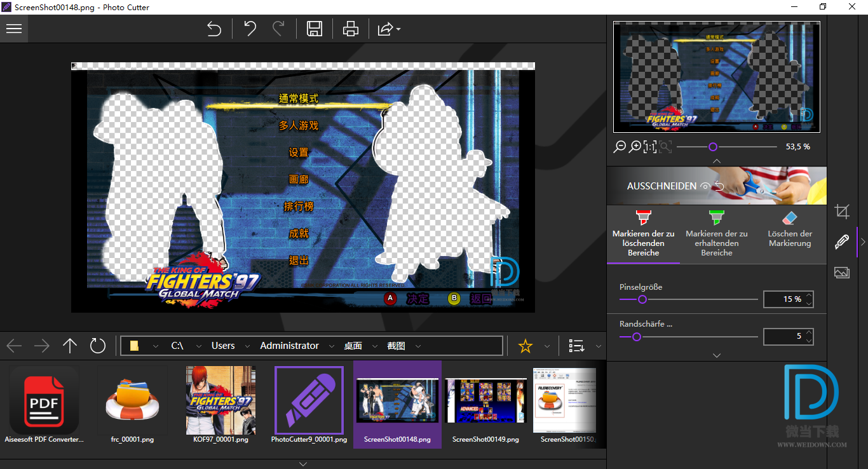Image resolution: width=868 pixels, height=469 pixels.
Task: Undo the last edit
Action: [x=250, y=29]
